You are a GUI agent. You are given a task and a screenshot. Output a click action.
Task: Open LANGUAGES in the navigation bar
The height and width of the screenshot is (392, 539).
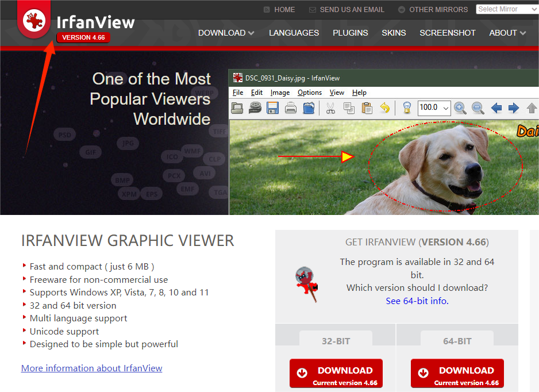(294, 33)
